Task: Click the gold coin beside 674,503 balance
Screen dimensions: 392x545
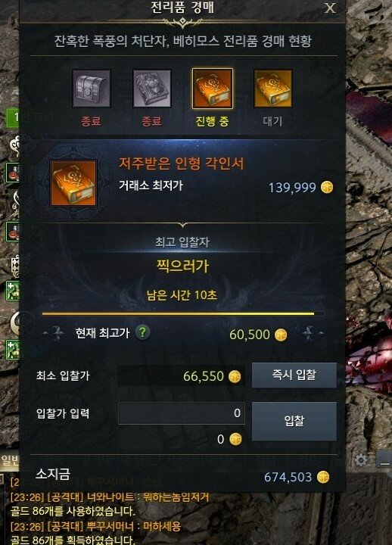Action: click(323, 477)
